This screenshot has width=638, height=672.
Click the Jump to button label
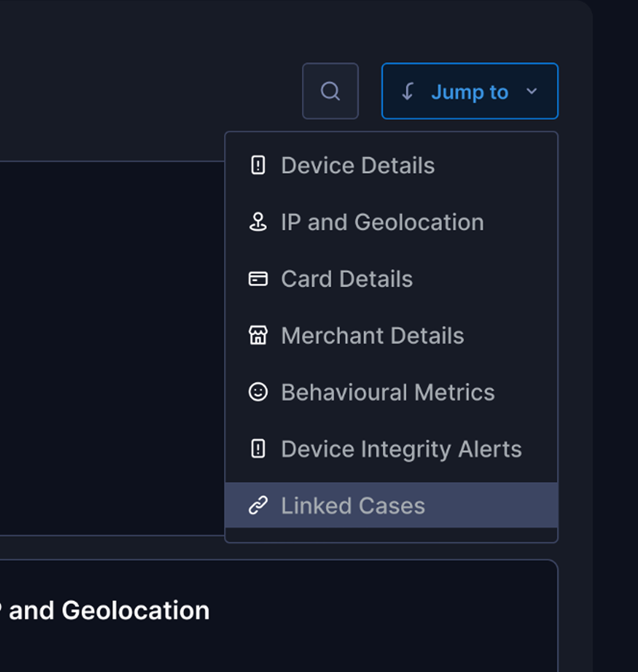pos(469,92)
